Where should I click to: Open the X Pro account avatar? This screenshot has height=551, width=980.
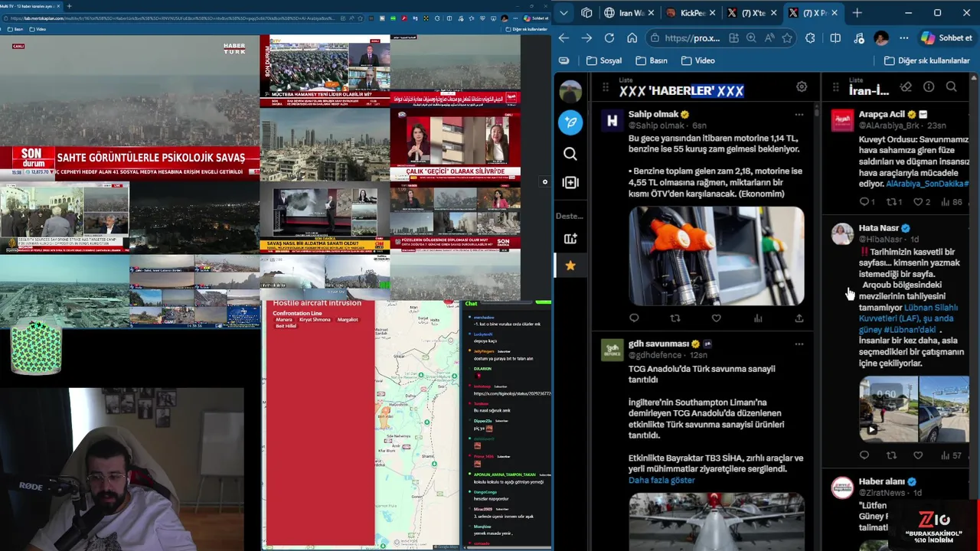(570, 91)
